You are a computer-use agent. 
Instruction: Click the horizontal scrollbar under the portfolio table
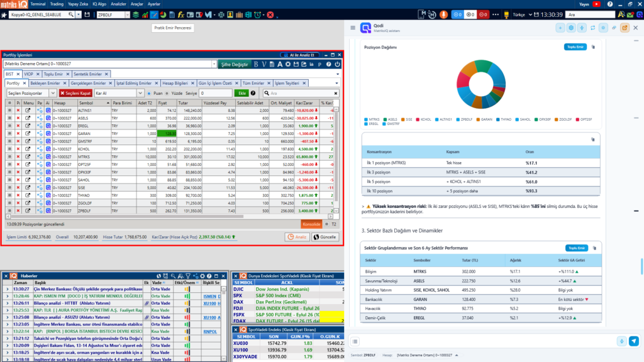coord(169,216)
